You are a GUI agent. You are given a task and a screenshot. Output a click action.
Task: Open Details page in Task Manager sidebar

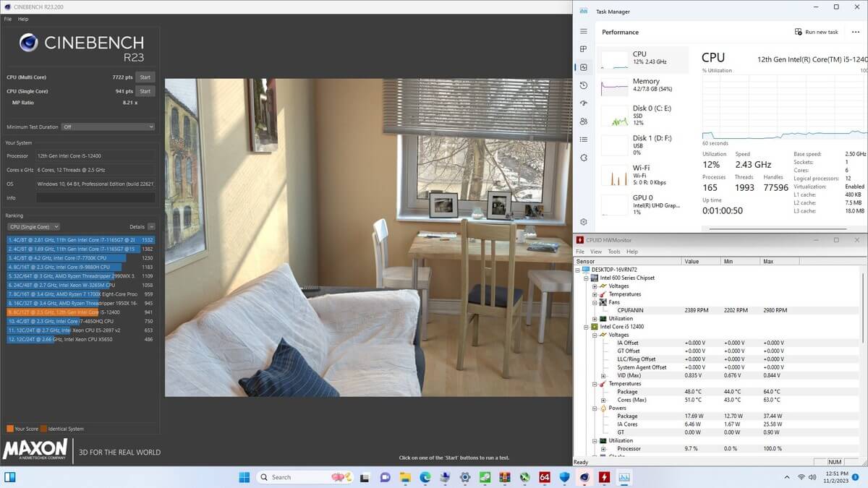pyautogui.click(x=584, y=139)
